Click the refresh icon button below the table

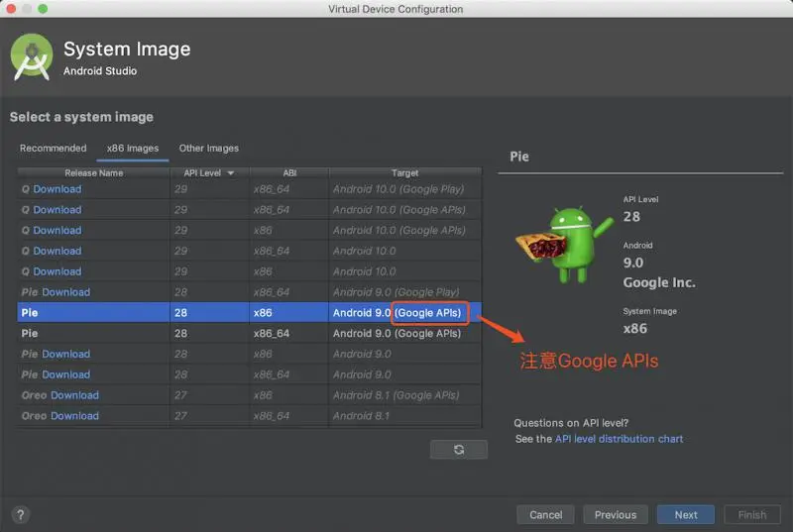tap(459, 449)
